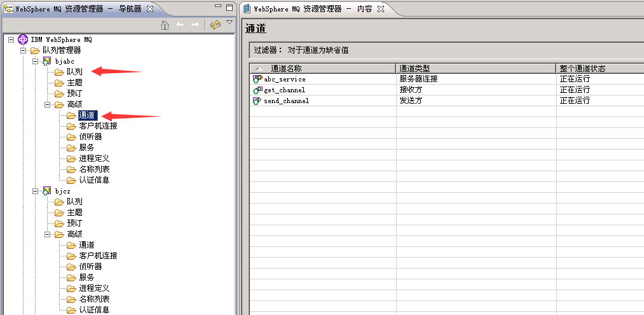The height and width of the screenshot is (315, 644).
Task: Click the Back arrow in navigator toolbar
Action: point(180,25)
